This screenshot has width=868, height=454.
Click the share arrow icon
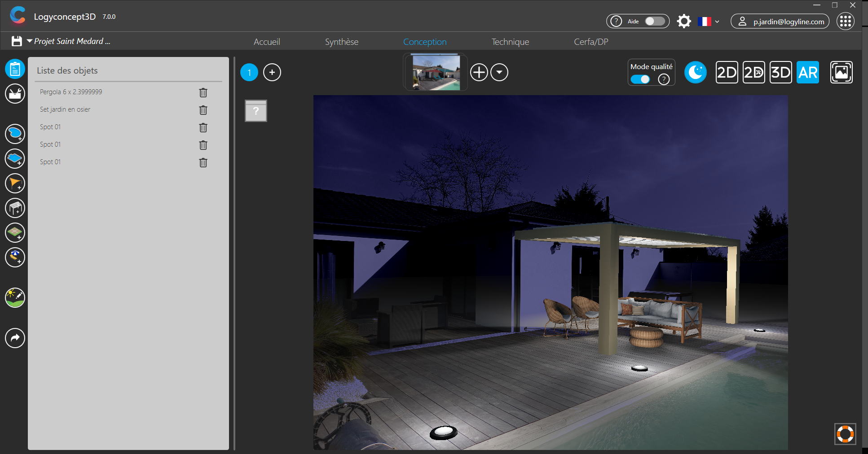(15, 338)
